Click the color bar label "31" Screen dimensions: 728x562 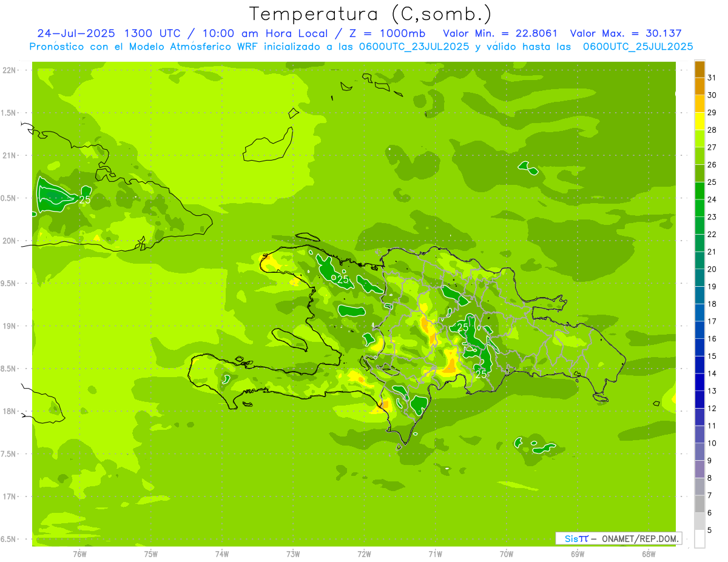pyautogui.click(x=712, y=77)
